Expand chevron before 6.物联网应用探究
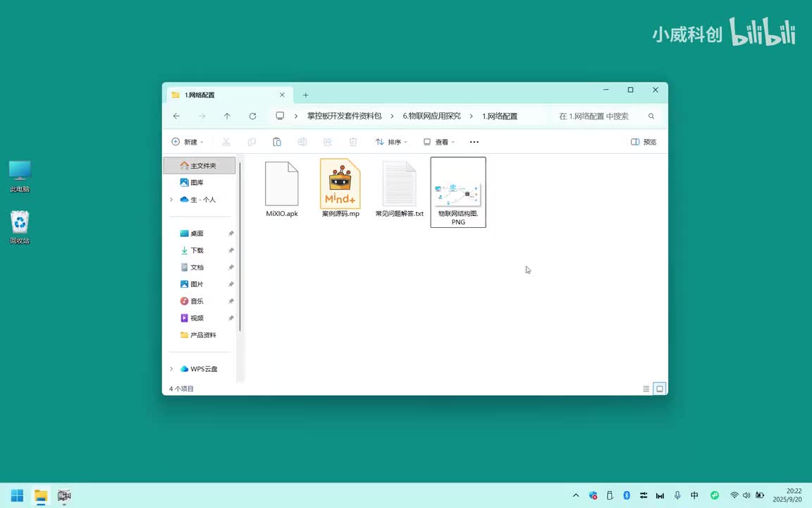Image resolution: width=812 pixels, height=508 pixels. point(392,116)
